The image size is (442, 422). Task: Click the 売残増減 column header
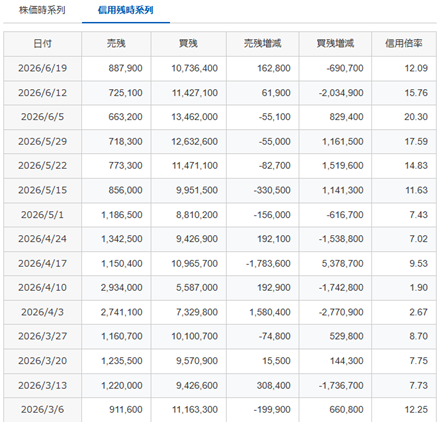coord(263,44)
